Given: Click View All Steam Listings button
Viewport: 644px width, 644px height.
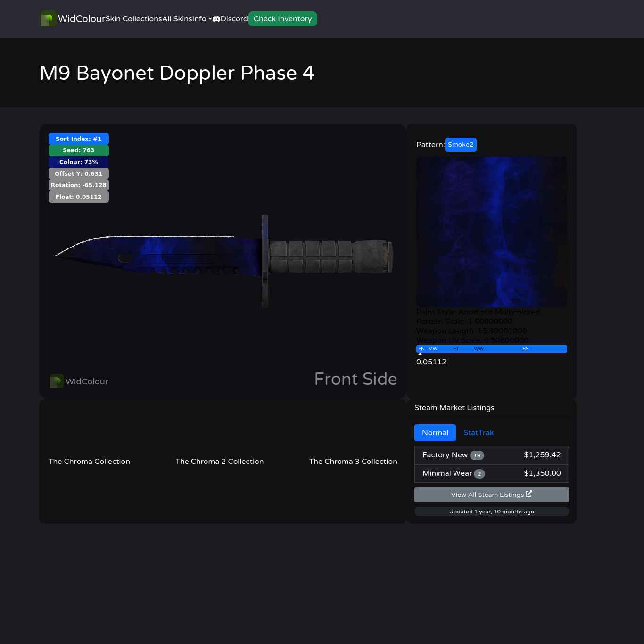Looking at the screenshot, I should 492,495.
